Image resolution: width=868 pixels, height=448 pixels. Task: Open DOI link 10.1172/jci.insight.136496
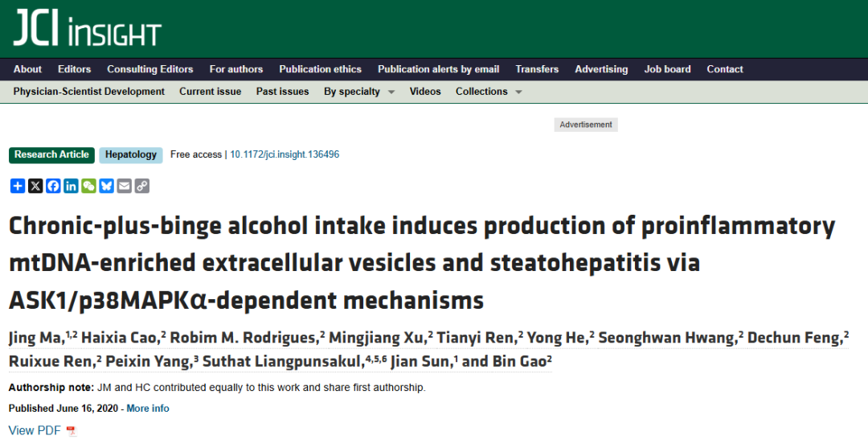(x=285, y=154)
